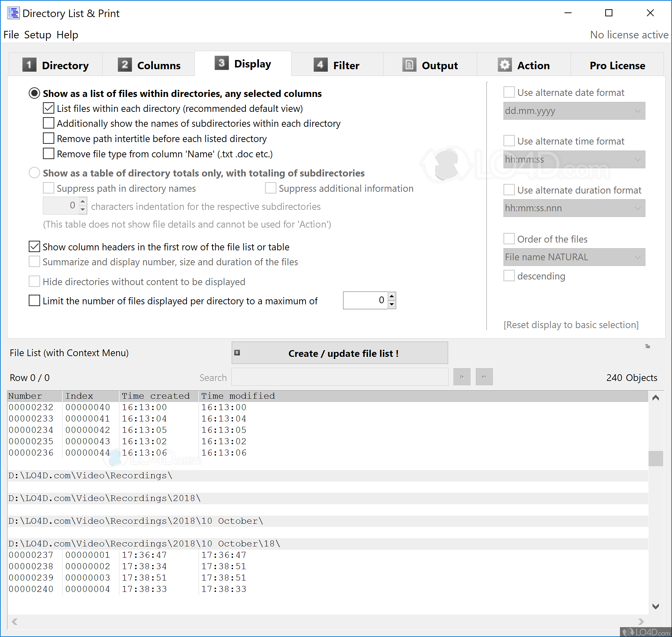Enable 'Limit the number of files displayed'
The width and height of the screenshot is (672, 637).
coord(34,301)
